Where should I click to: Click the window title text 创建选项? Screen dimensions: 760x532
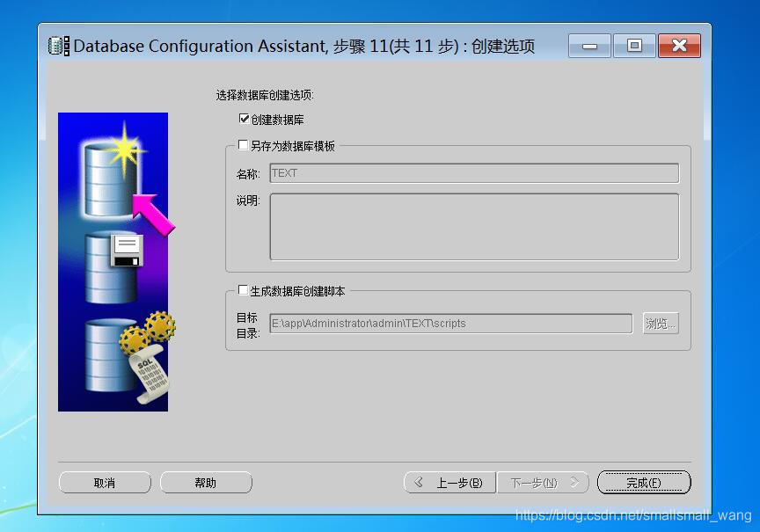click(503, 46)
